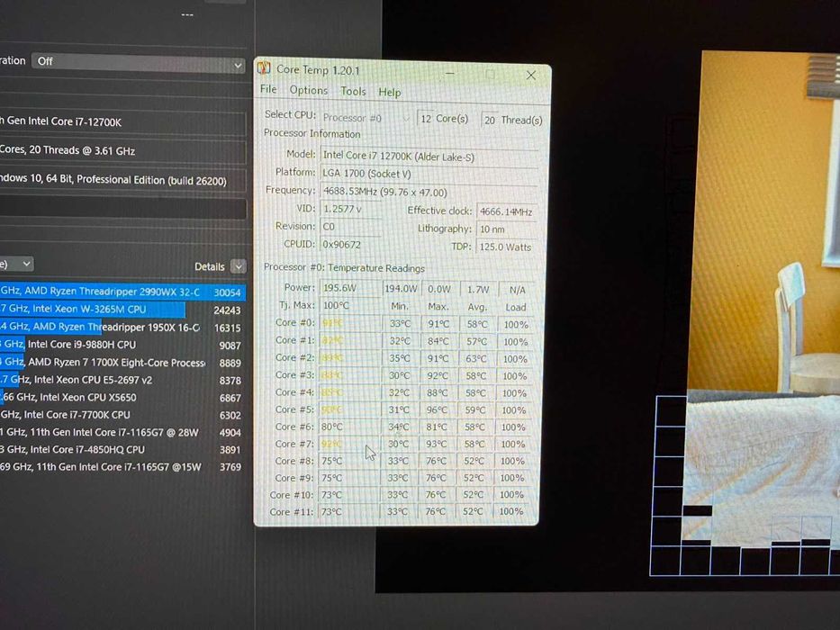Click the Platform field LGA 1700
The width and height of the screenshot is (840, 630).
[x=429, y=174]
